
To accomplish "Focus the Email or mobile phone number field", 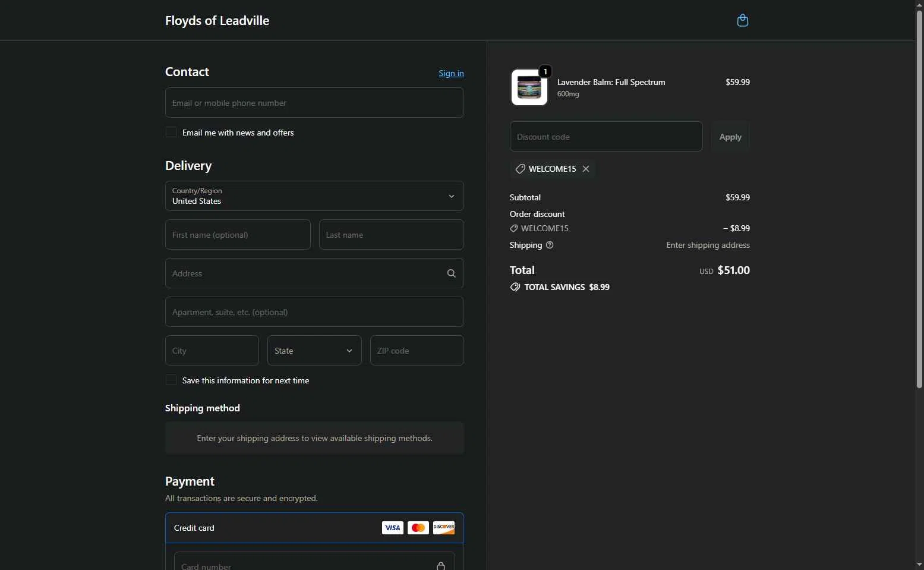I will (314, 103).
